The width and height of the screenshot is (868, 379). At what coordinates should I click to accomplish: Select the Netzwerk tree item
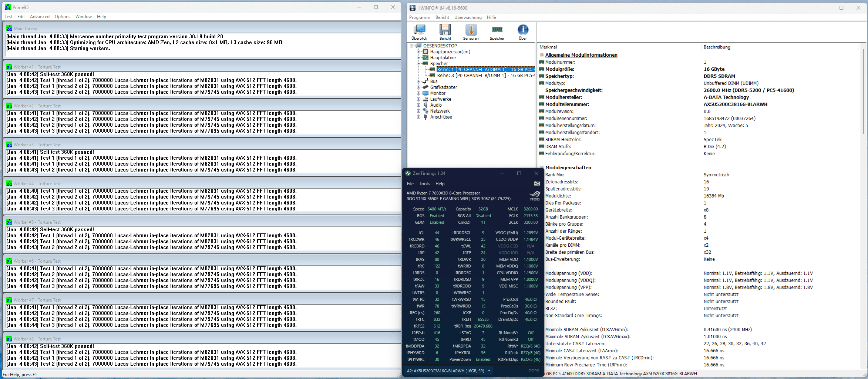pyautogui.click(x=440, y=111)
